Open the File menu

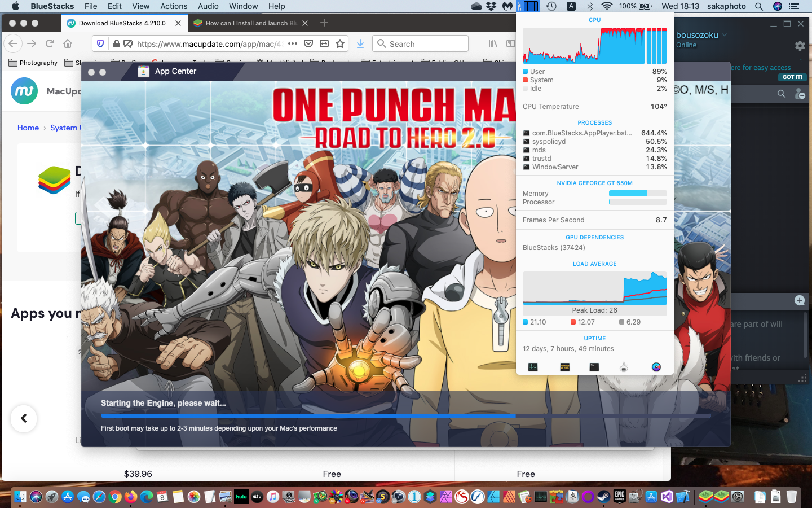tap(91, 6)
